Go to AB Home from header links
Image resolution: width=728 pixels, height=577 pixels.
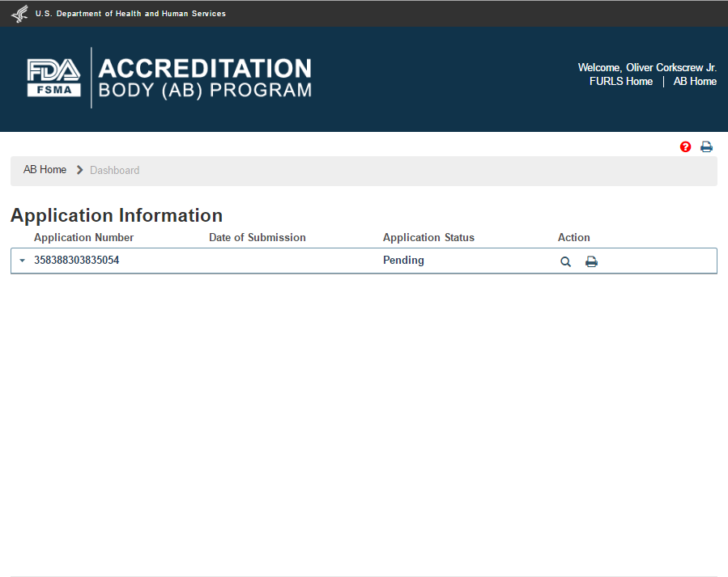[x=695, y=81]
